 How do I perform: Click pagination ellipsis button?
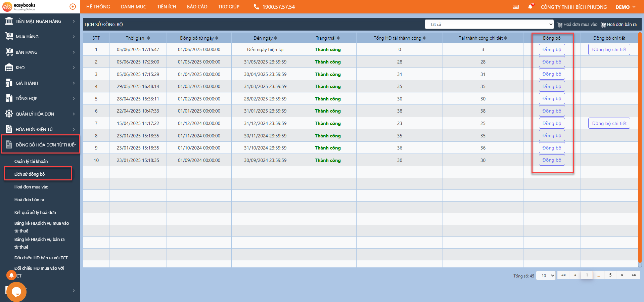[x=598, y=275]
